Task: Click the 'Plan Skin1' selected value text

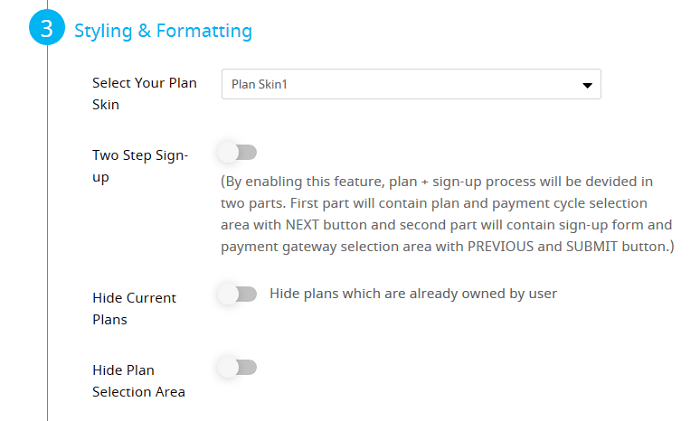Action: click(x=259, y=84)
